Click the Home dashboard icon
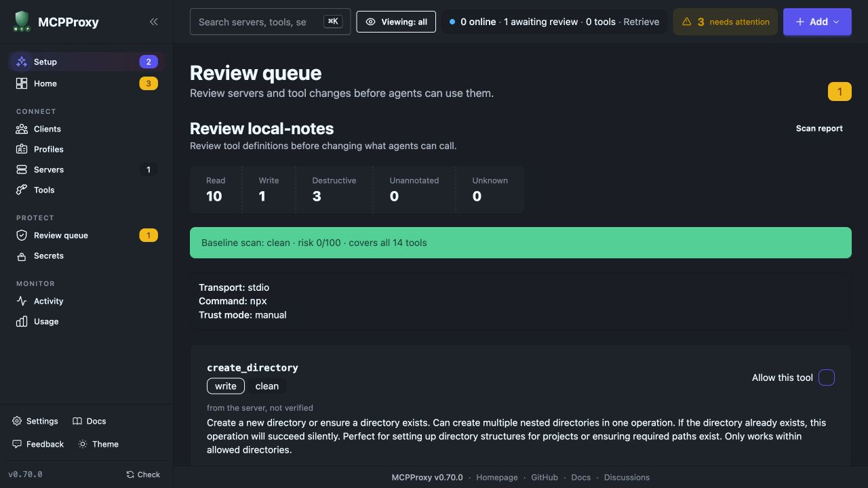The width and height of the screenshot is (868, 488). point(22,83)
